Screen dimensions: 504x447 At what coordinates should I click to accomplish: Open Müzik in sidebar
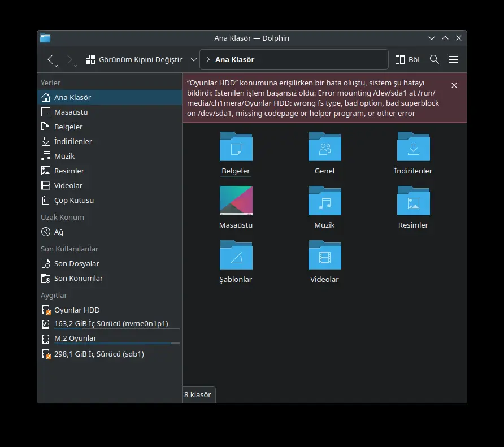tap(110, 156)
